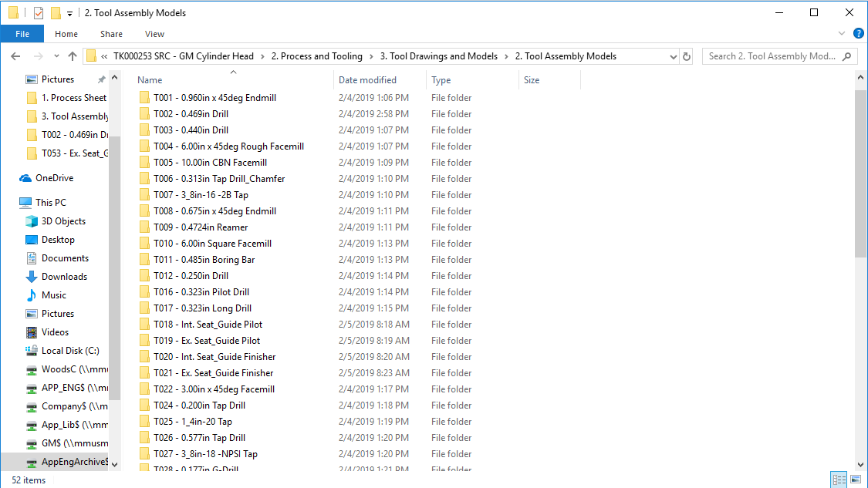Open the Quick Access Toolbar customize dropdown

coord(69,13)
